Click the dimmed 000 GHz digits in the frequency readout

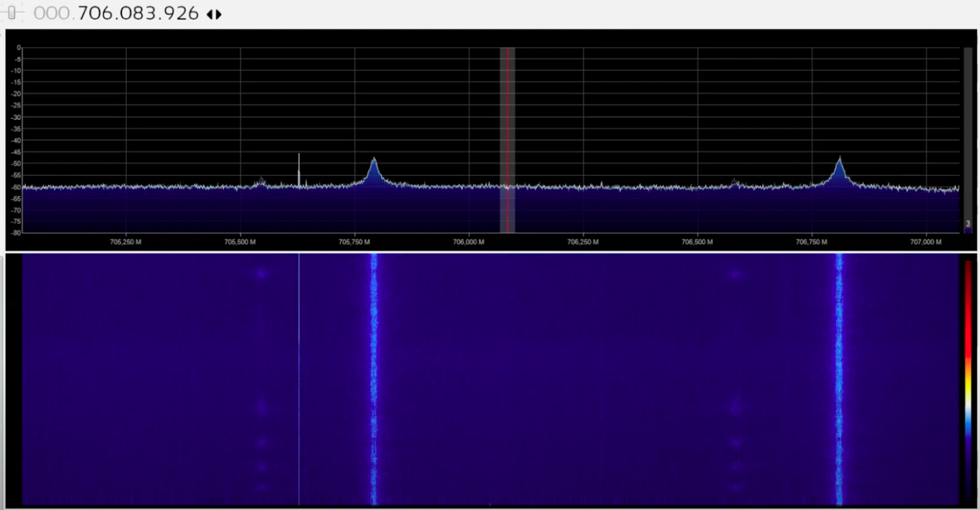[x=53, y=13]
